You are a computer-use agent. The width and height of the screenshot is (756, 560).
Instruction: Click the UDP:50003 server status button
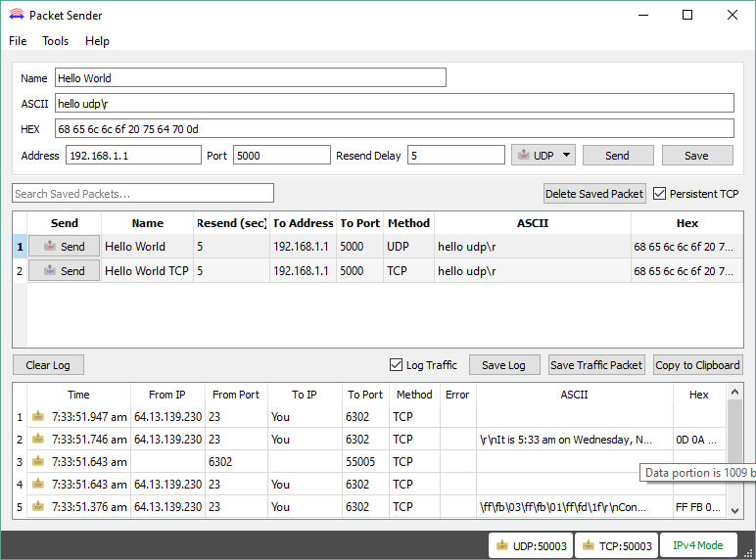point(531,545)
